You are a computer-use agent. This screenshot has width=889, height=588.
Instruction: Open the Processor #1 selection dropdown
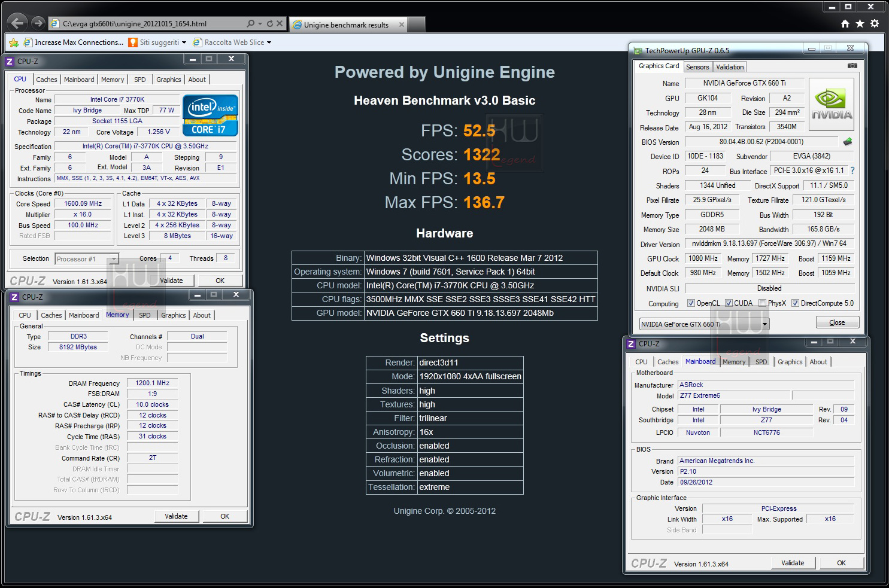[x=114, y=259]
